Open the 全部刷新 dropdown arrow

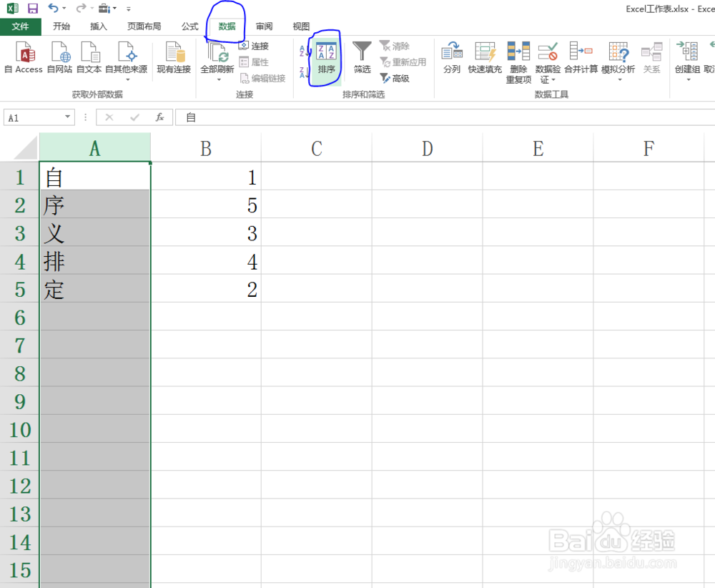218,80
